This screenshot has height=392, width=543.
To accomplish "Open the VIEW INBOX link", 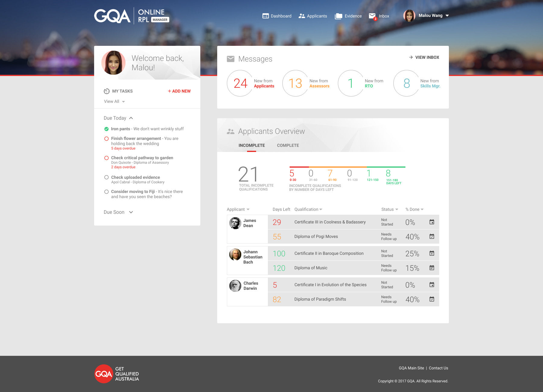I will point(424,57).
